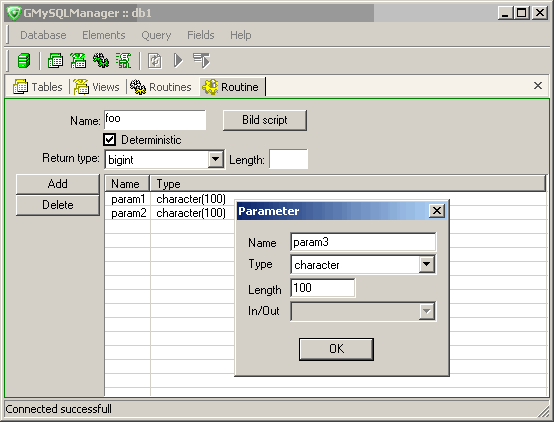Open the Database menu
554x422 pixels.
[43, 35]
